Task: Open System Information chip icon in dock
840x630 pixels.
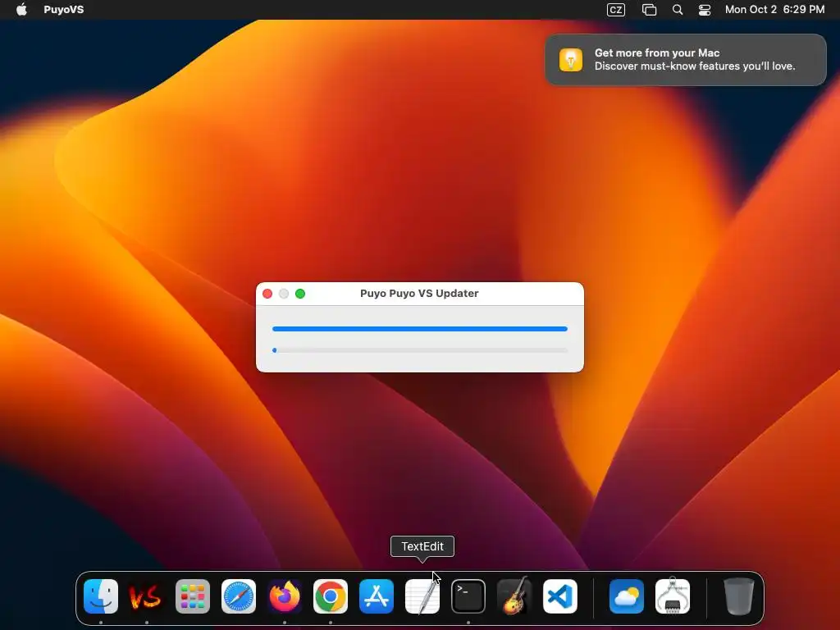Action: [x=673, y=596]
